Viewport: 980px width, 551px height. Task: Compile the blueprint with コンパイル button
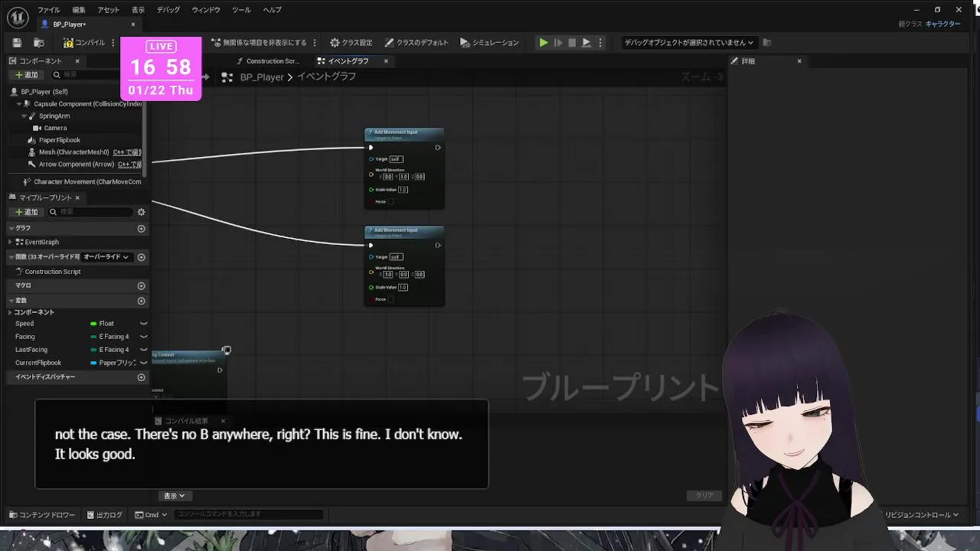click(84, 43)
